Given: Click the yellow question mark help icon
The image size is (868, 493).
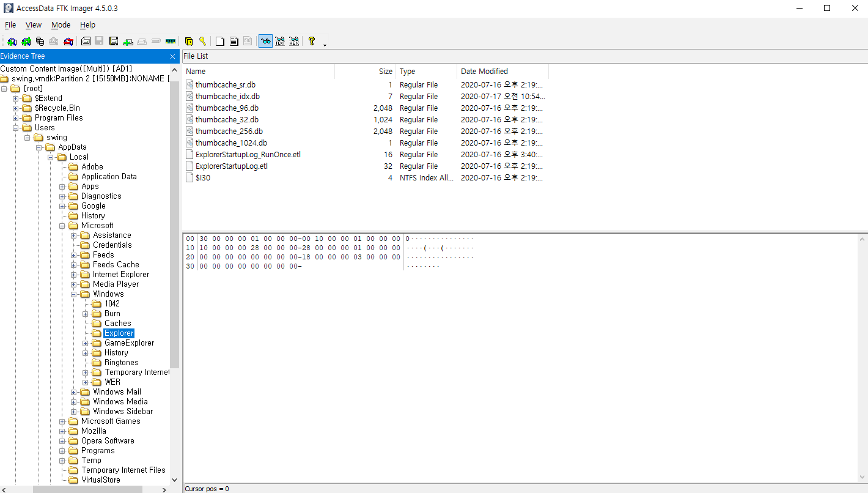Looking at the screenshot, I should [x=312, y=41].
